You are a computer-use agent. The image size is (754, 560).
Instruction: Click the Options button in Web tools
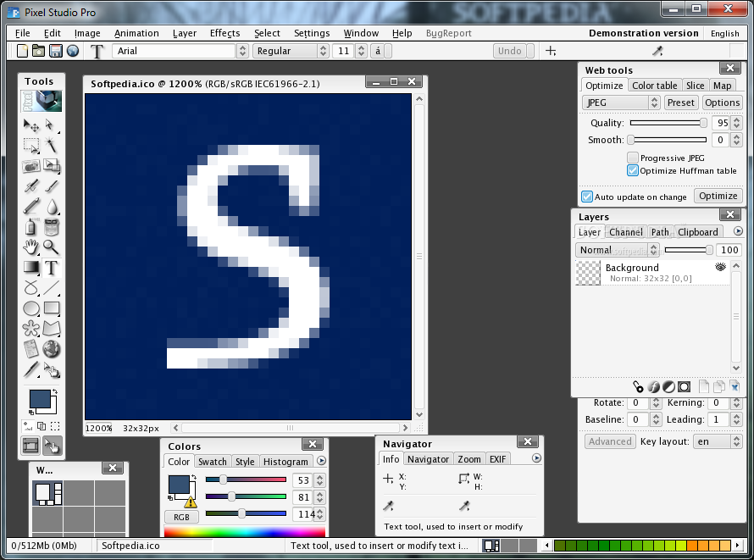tap(722, 103)
